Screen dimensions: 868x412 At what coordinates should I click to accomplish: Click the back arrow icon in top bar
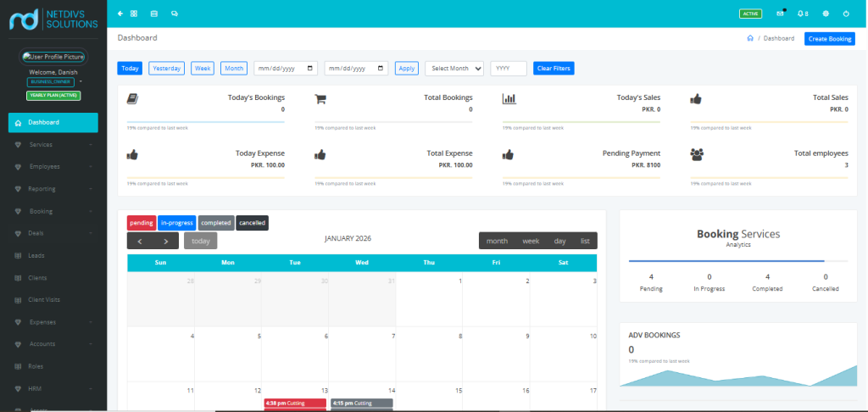tap(120, 14)
